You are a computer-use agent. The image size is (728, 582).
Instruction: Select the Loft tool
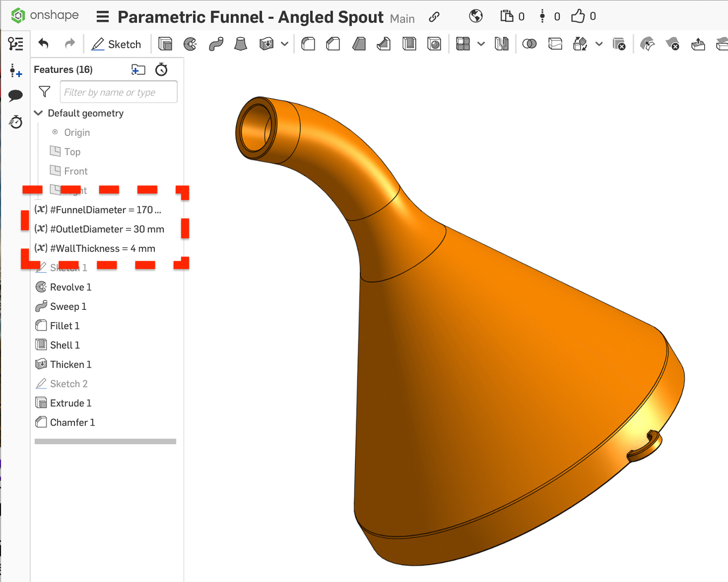(241, 44)
